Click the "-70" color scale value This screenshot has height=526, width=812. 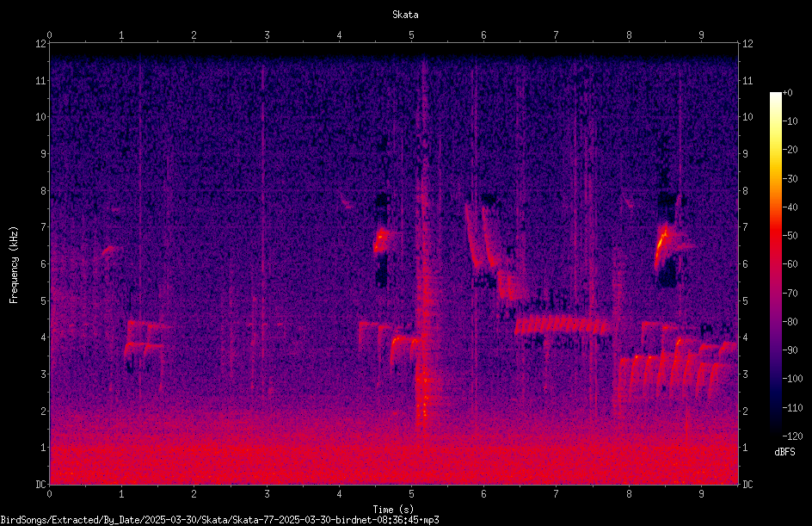pos(790,294)
